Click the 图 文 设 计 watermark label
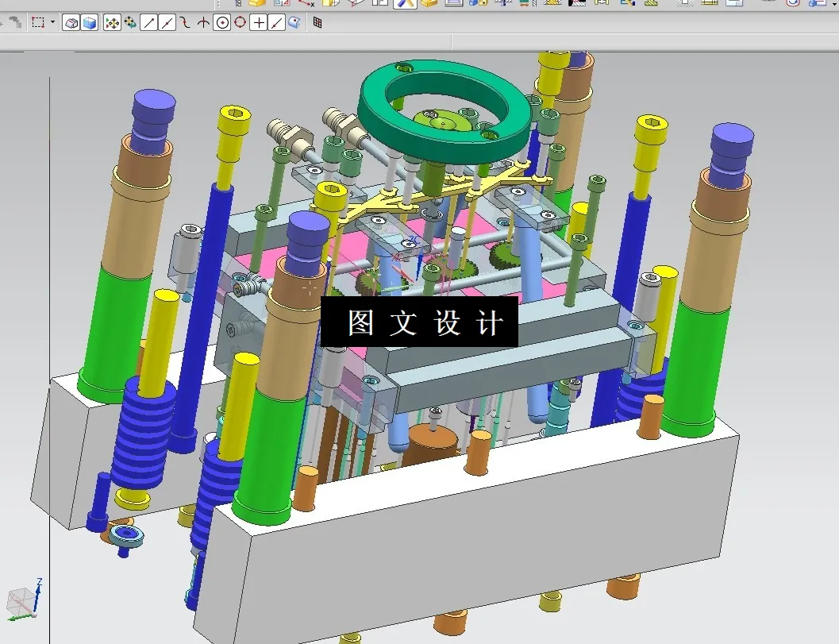The height and width of the screenshot is (644, 839). point(421,320)
